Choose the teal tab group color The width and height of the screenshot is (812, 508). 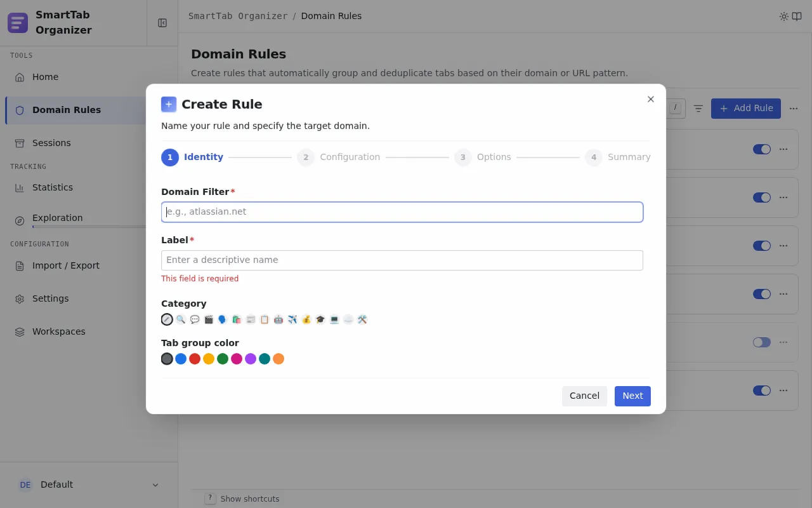click(265, 359)
